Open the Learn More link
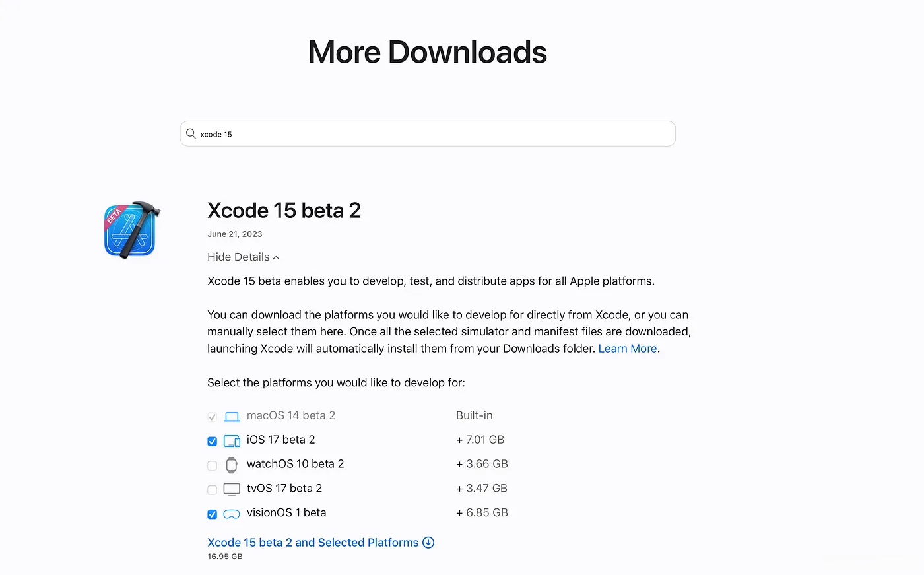 click(x=627, y=349)
